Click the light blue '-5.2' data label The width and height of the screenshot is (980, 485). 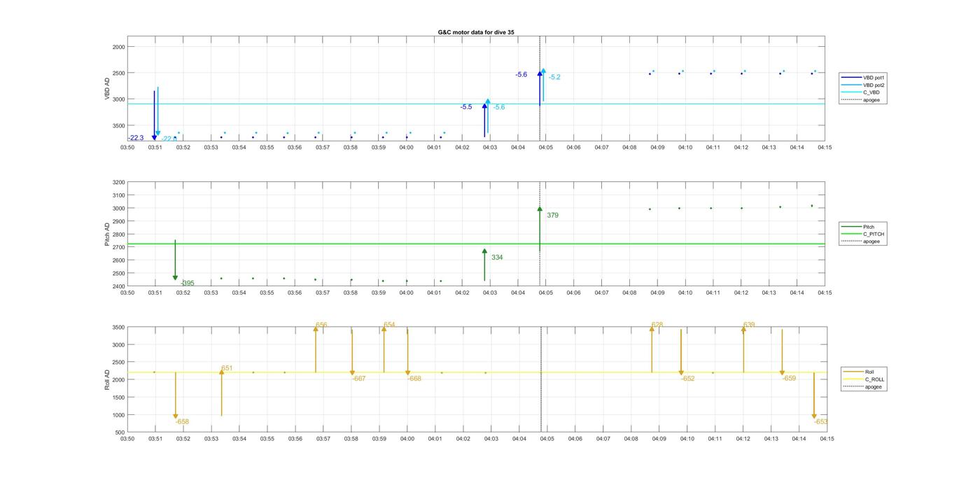pos(554,78)
